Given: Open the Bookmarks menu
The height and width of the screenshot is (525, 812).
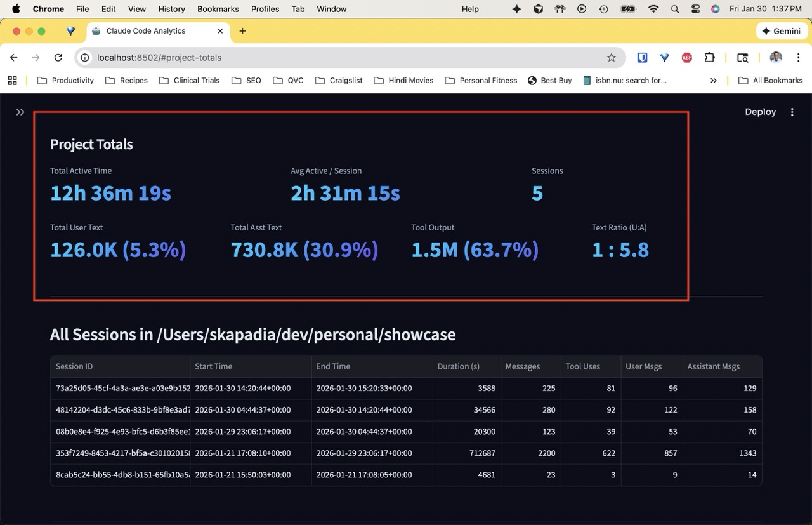Looking at the screenshot, I should (218, 9).
